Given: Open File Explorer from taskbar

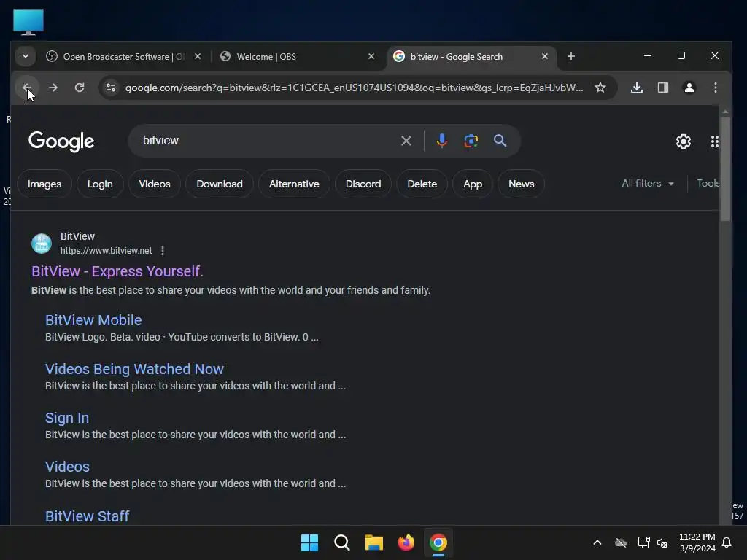Looking at the screenshot, I should (x=374, y=542).
